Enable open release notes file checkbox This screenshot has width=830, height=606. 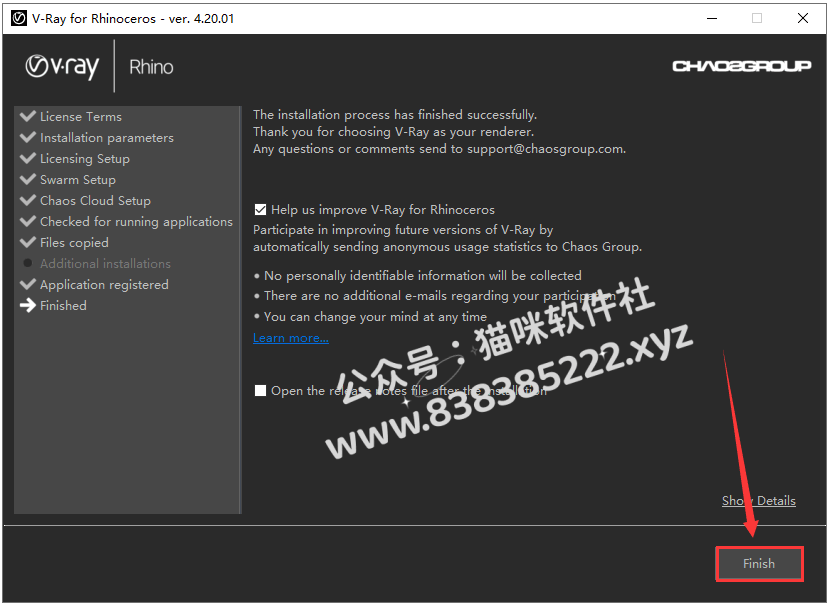tap(260, 391)
